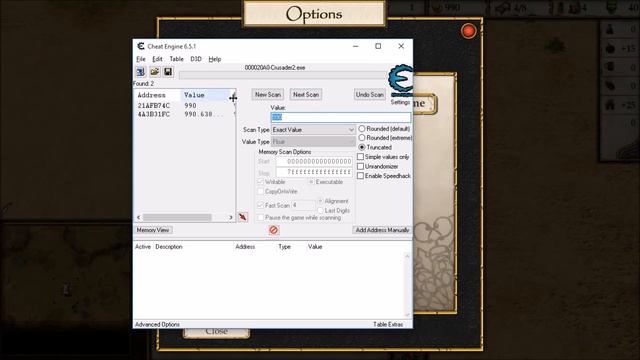Click the Fast Scan alignment value field
Image resolution: width=640 pixels, height=360 pixels.
click(303, 205)
